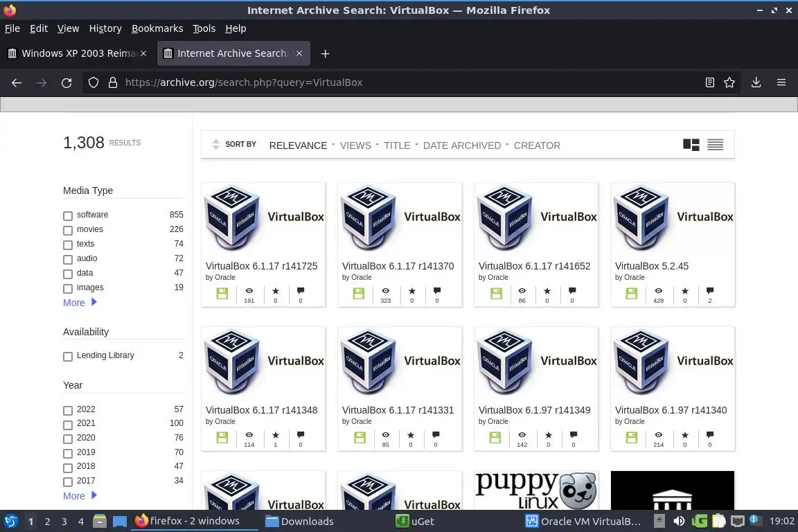Screen dimensions: 798x532
Task: Open the VirtualBox 6.1.97 r141349 thumbnail
Action: (x=536, y=362)
